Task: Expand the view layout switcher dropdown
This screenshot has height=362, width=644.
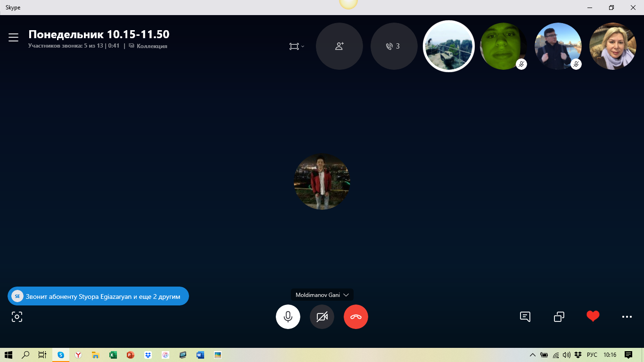Action: pos(297,46)
